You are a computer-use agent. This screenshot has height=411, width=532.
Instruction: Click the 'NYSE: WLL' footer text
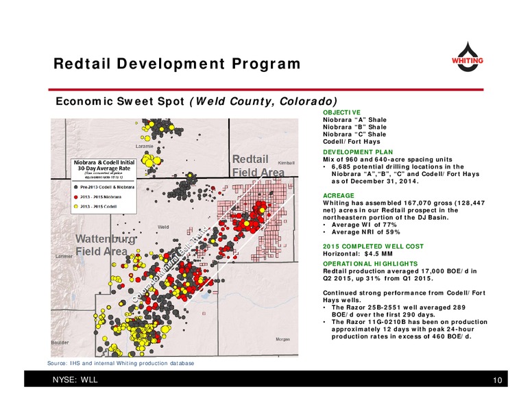click(x=75, y=379)
